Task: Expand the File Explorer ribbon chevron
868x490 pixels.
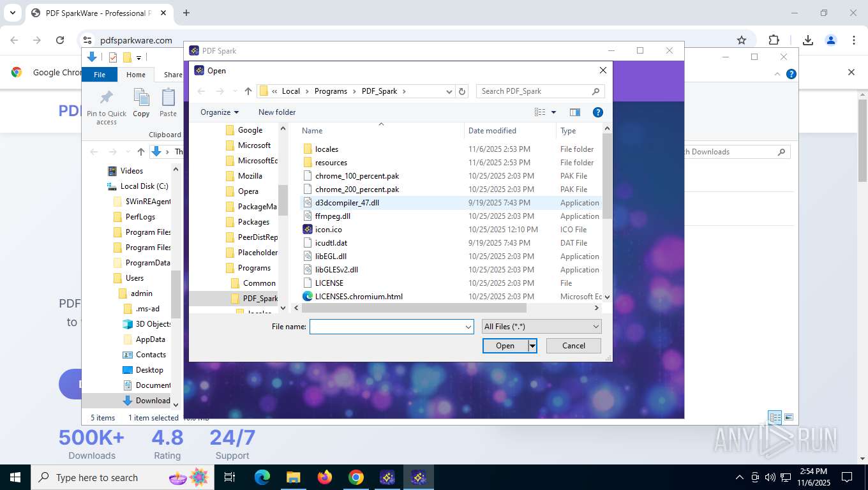Action: point(777,74)
